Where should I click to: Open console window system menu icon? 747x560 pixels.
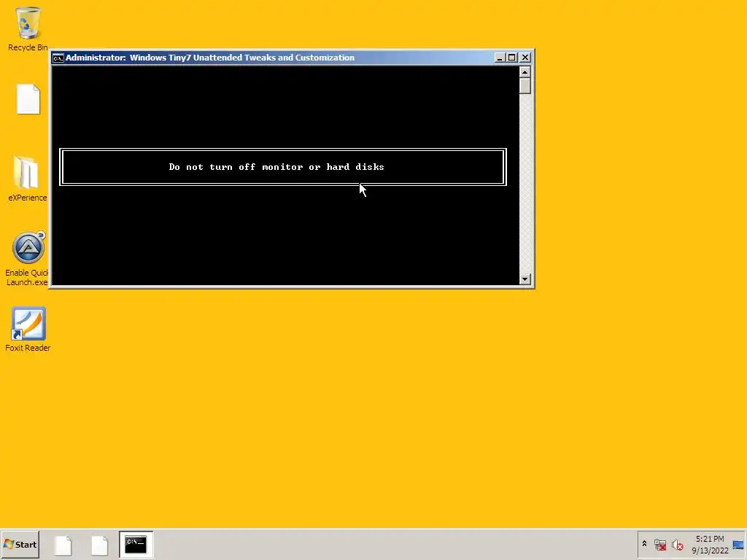58,58
